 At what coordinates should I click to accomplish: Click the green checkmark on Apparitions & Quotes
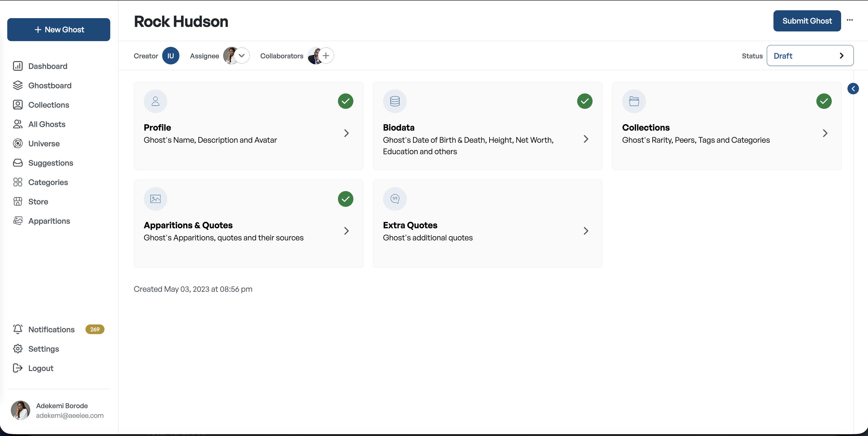pos(346,199)
